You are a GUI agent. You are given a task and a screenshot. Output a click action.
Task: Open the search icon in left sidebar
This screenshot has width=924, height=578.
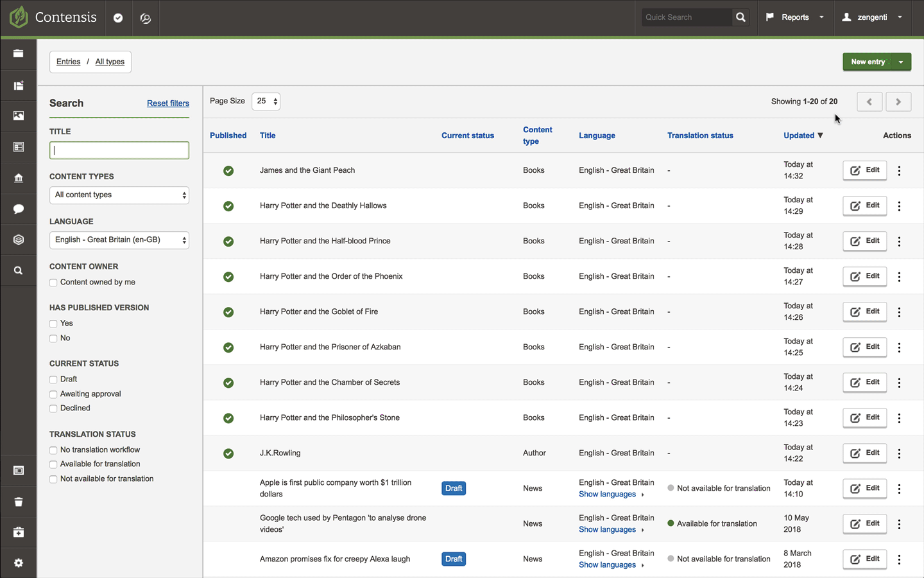(x=19, y=270)
